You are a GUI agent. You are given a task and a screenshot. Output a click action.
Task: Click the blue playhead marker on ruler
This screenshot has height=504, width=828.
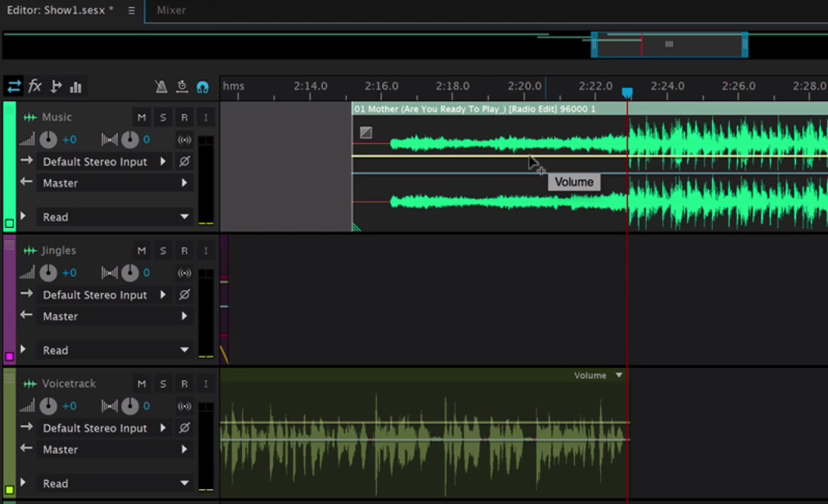627,93
